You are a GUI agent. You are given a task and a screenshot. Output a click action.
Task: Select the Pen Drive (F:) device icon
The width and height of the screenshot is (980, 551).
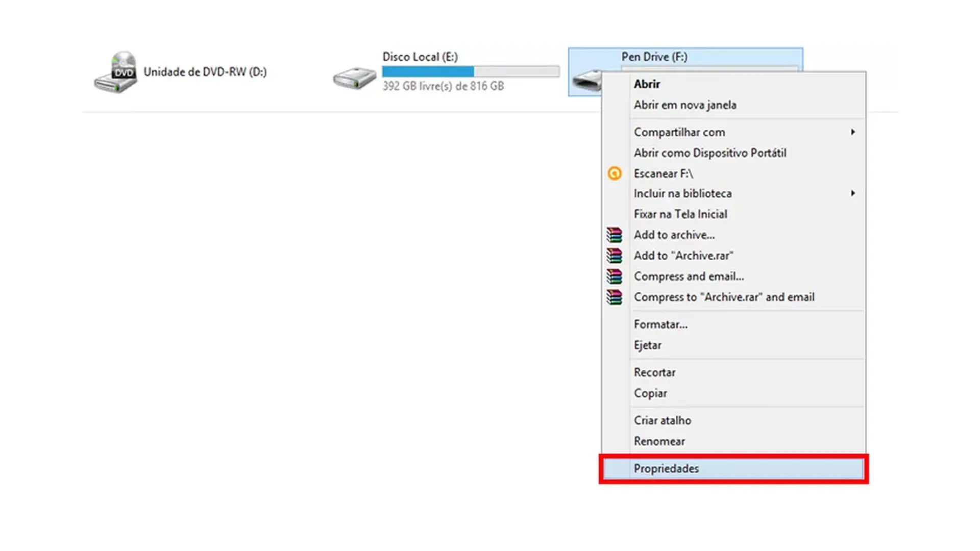[587, 79]
